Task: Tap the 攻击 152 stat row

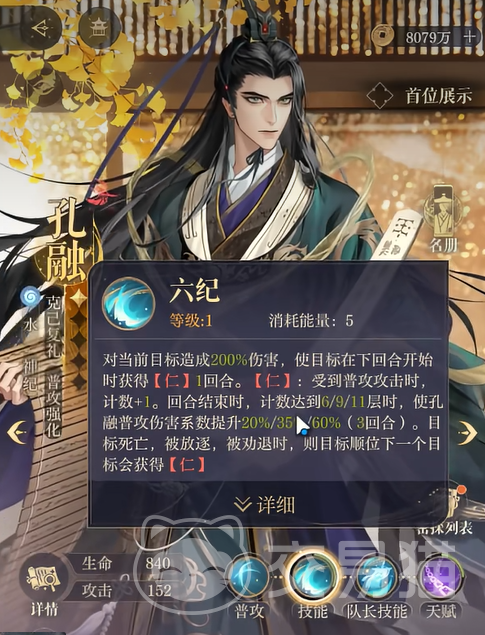Action: [x=126, y=590]
